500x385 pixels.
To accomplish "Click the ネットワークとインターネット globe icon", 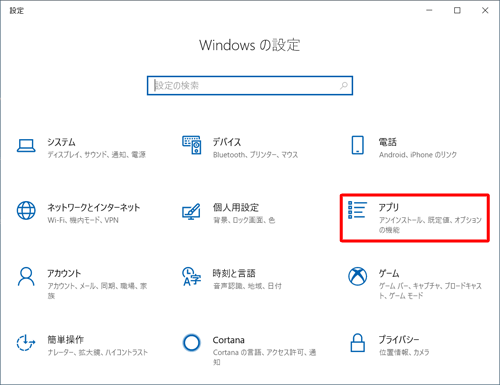I will pos(26,211).
